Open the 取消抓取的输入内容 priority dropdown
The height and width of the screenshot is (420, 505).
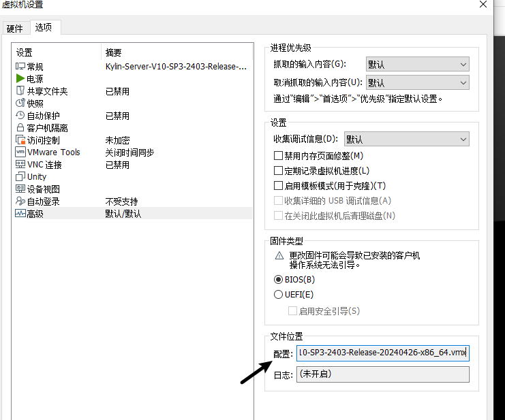coord(417,82)
